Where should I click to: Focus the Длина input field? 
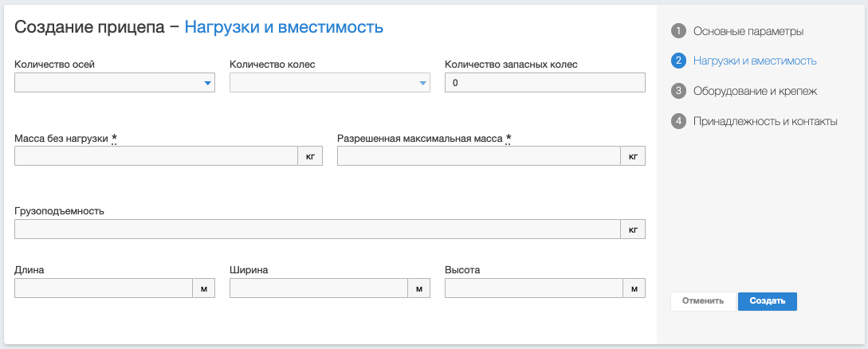(x=104, y=288)
